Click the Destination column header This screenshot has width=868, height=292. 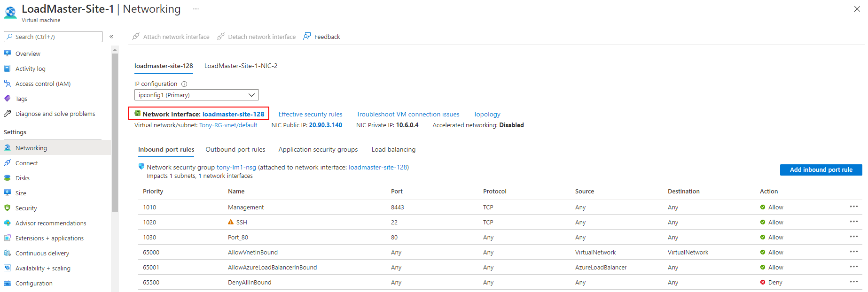pos(684,192)
